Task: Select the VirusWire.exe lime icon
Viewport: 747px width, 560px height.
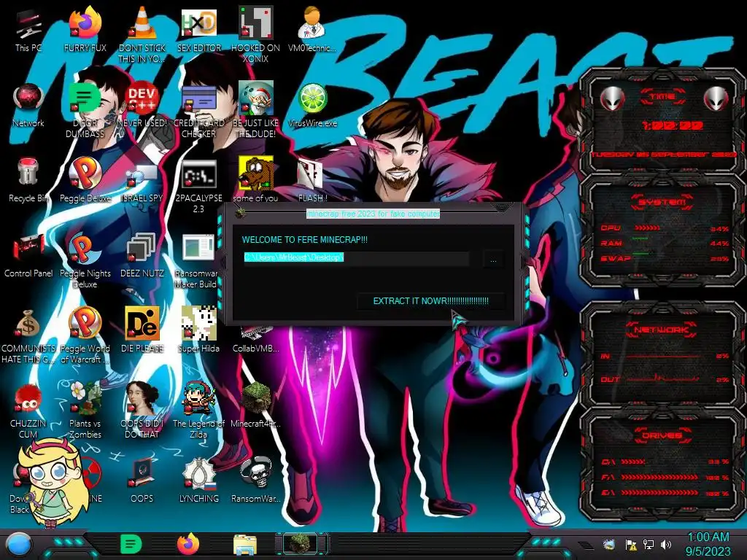Action: point(312,106)
